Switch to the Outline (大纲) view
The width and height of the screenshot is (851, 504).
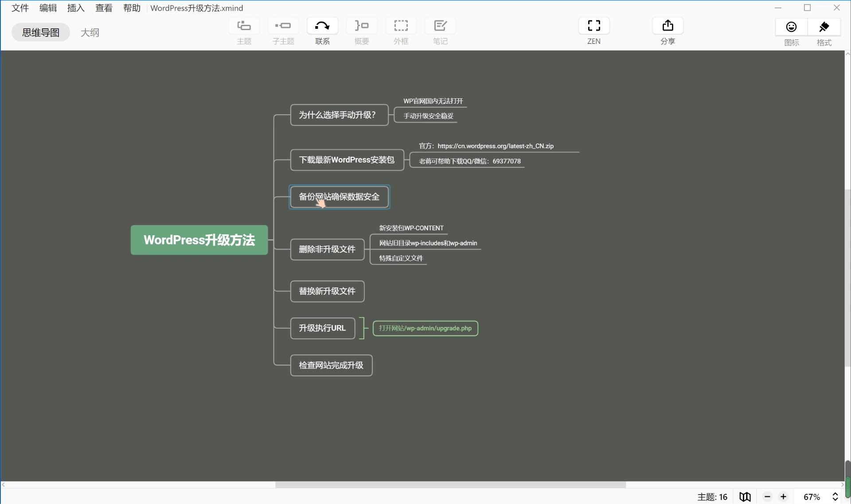pos(90,32)
